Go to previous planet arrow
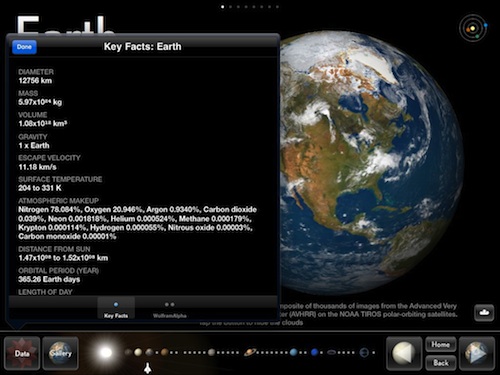Screen dimensions: 500x375 point(404,353)
